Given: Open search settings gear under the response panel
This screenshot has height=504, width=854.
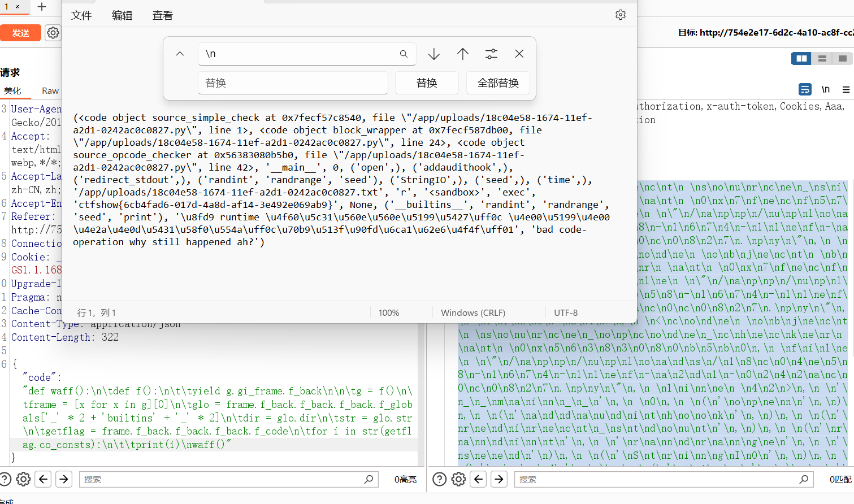Looking at the screenshot, I should pos(458,479).
